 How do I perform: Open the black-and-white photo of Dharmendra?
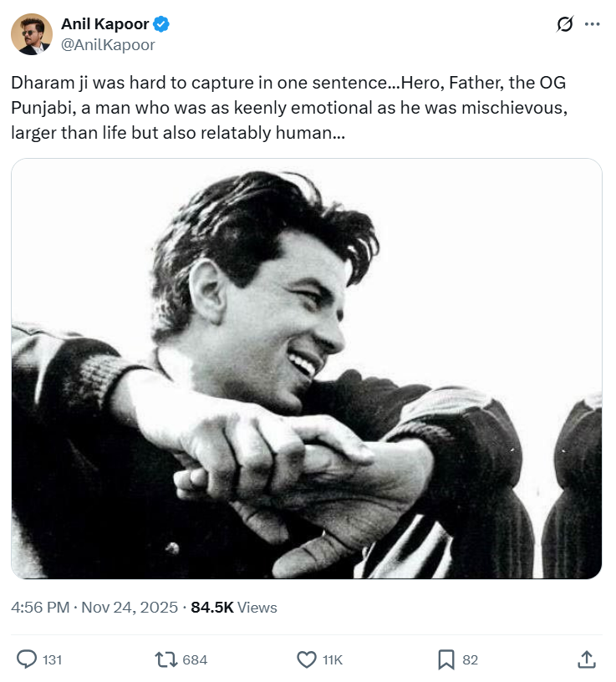(308, 372)
